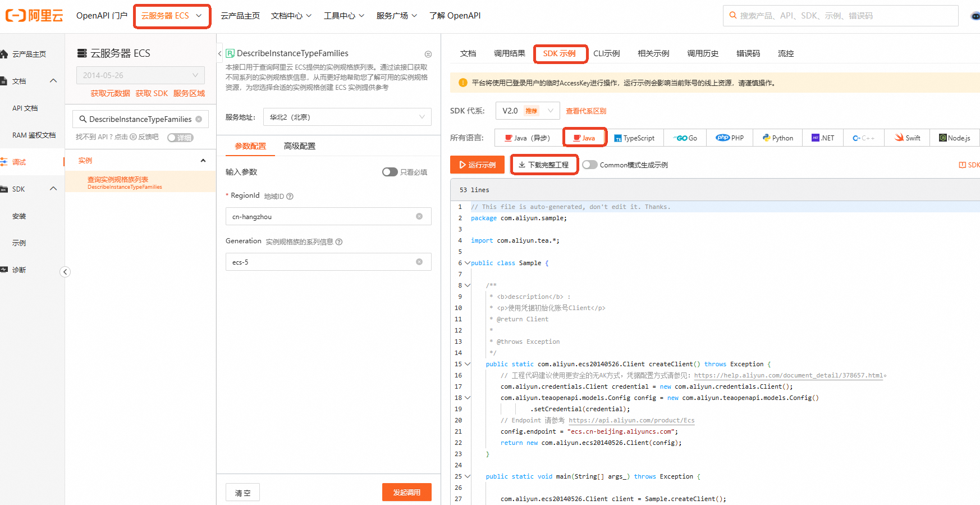This screenshot has width=980, height=505.
Task: Click the green API icon beside DescribeInstanceTypeFamilies title
Action: 230,53
